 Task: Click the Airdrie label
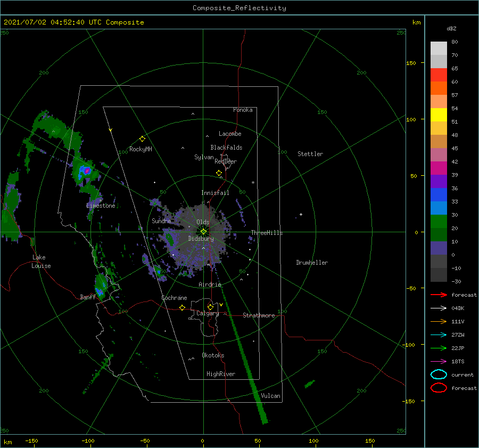click(210, 284)
